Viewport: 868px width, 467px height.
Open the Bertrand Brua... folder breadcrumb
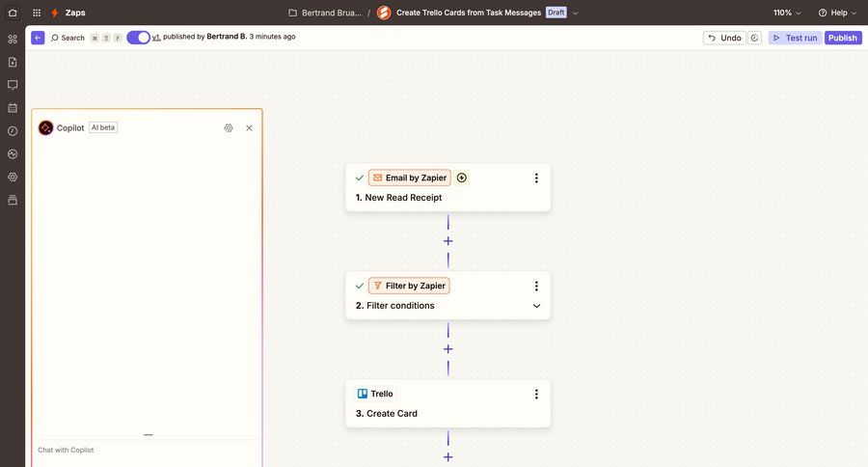(325, 13)
